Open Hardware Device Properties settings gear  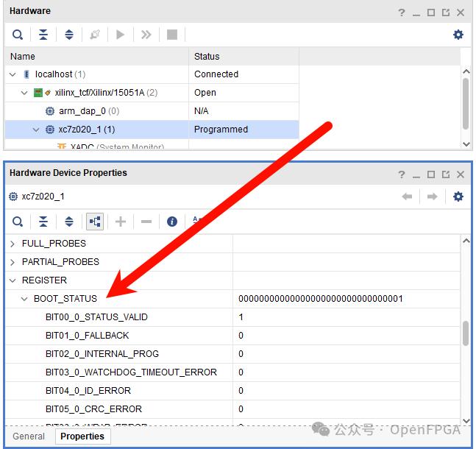458,197
